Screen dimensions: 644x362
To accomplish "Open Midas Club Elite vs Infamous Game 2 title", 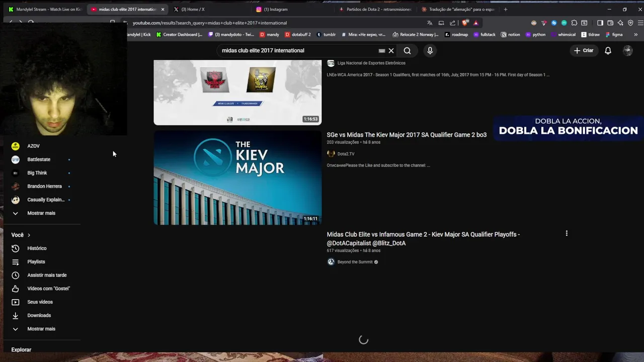I will point(423,239).
